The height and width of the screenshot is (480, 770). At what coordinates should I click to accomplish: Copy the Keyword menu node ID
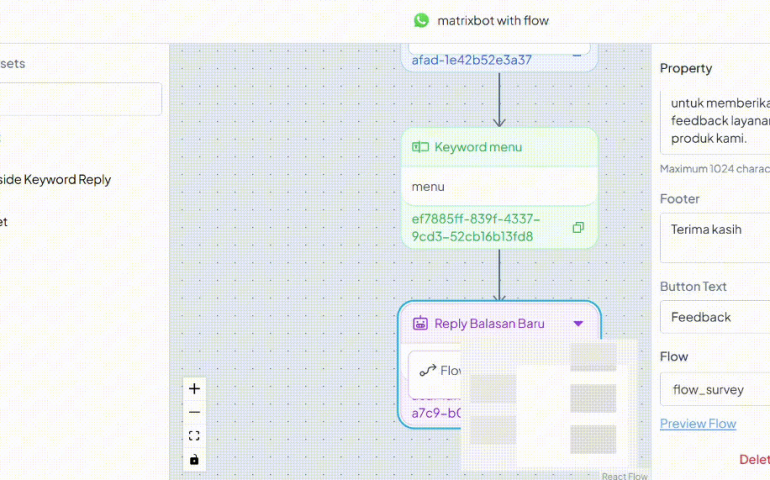point(578,228)
